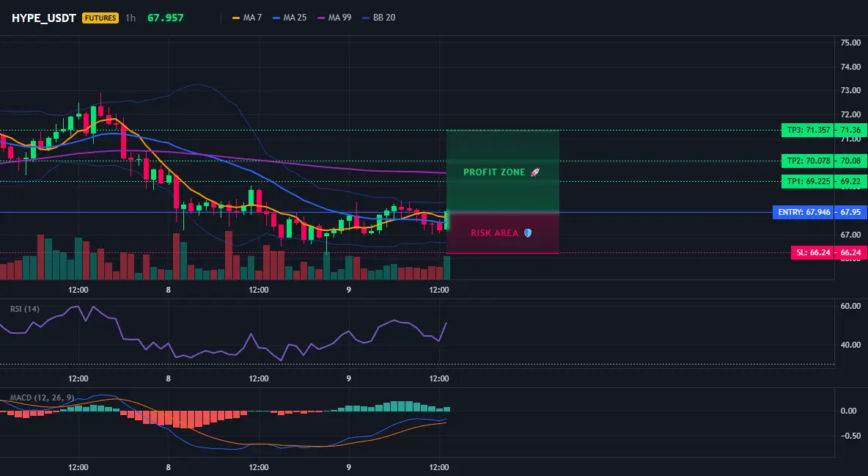Click the rocket icon in profit zone
868x476 pixels.
tap(534, 172)
